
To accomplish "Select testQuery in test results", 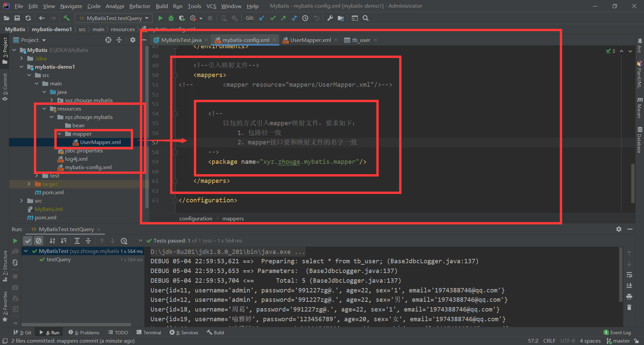I will [x=58, y=260].
